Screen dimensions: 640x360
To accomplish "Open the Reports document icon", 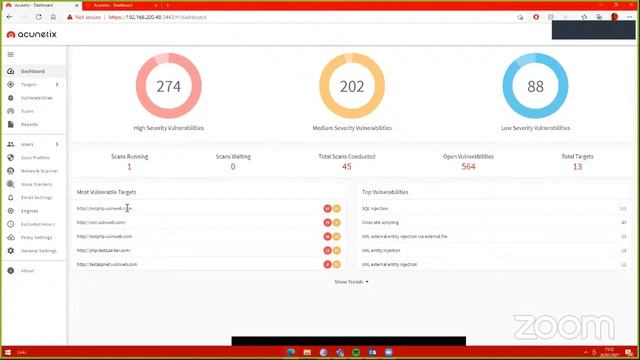I will pos(11,124).
